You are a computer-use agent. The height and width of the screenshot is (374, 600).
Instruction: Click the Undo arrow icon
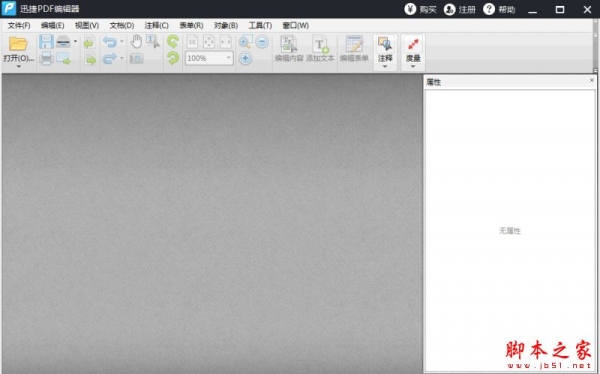(110, 42)
